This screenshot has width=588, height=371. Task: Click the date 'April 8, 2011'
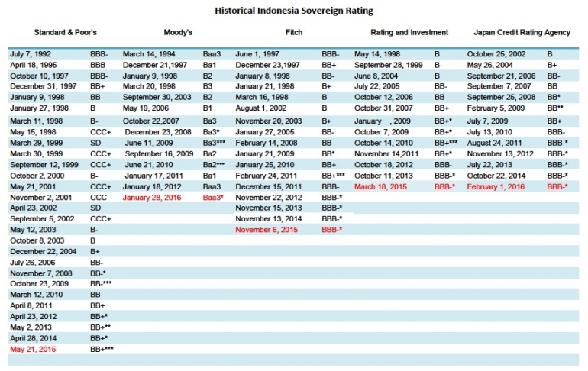(31, 305)
